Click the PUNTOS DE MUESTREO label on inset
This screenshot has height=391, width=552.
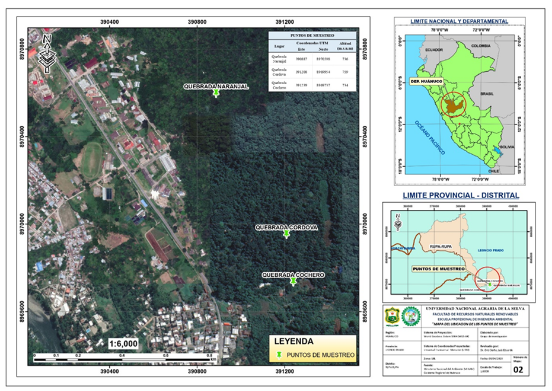[x=439, y=269]
